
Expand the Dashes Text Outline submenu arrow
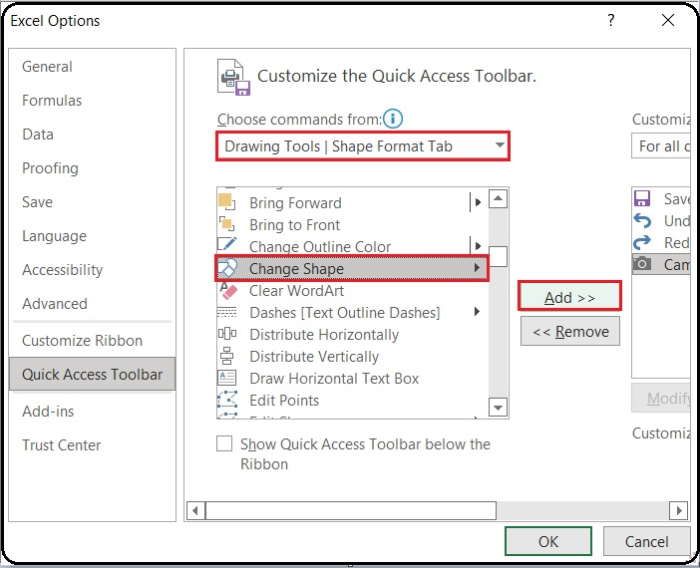click(x=477, y=312)
